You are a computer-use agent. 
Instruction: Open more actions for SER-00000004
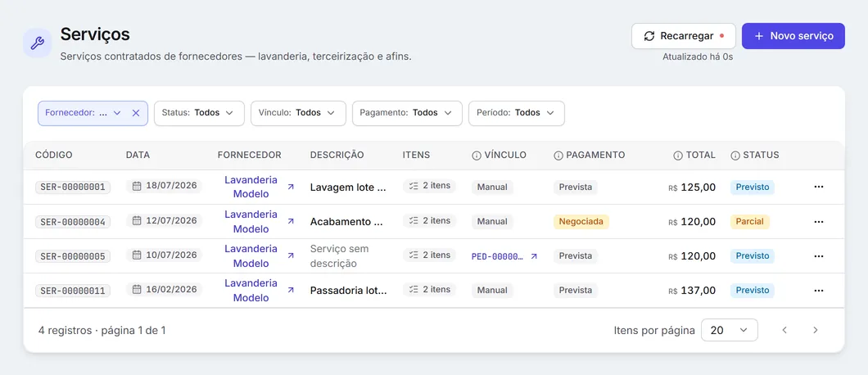click(819, 222)
